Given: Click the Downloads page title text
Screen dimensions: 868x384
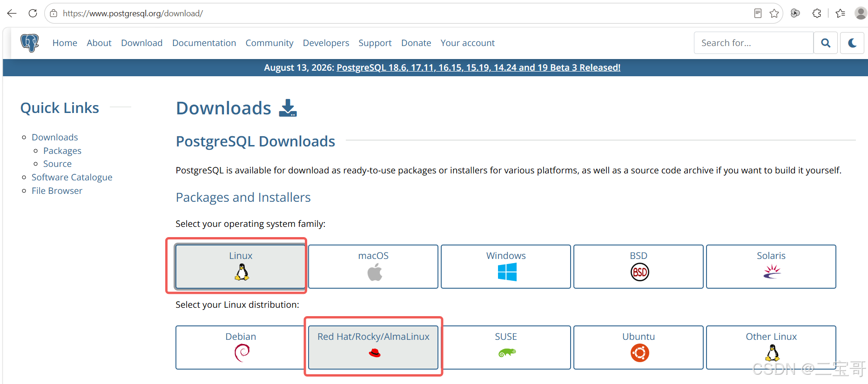Looking at the screenshot, I should pyautogui.click(x=223, y=108).
